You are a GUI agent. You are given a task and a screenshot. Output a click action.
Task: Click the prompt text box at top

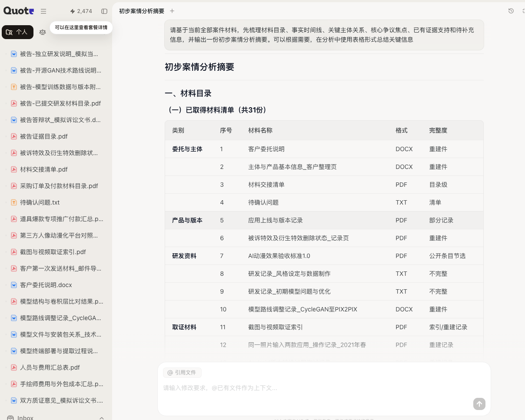click(324, 35)
